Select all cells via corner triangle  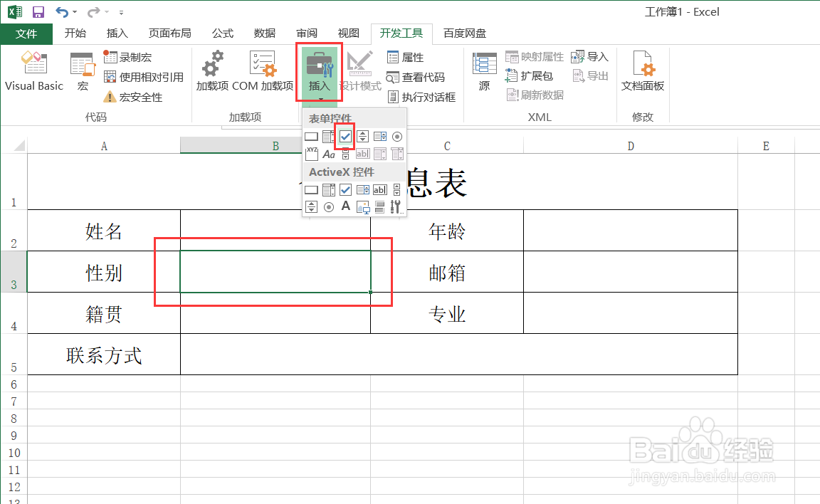click(x=19, y=145)
